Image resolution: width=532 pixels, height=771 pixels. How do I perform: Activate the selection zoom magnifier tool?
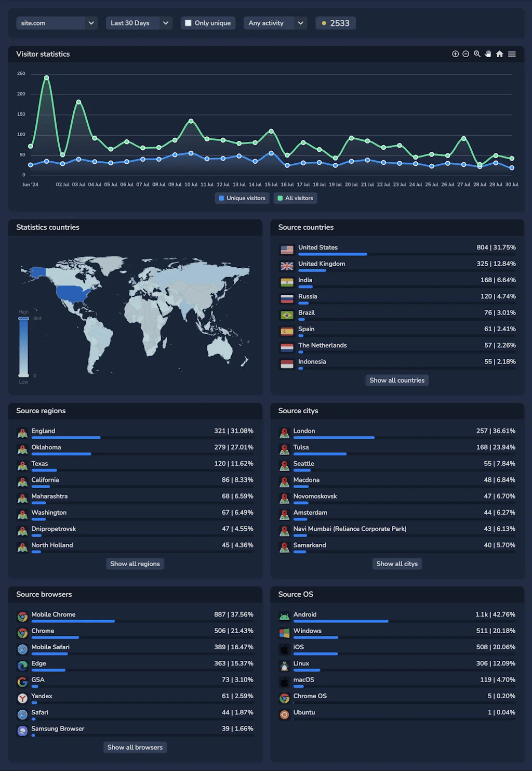477,54
